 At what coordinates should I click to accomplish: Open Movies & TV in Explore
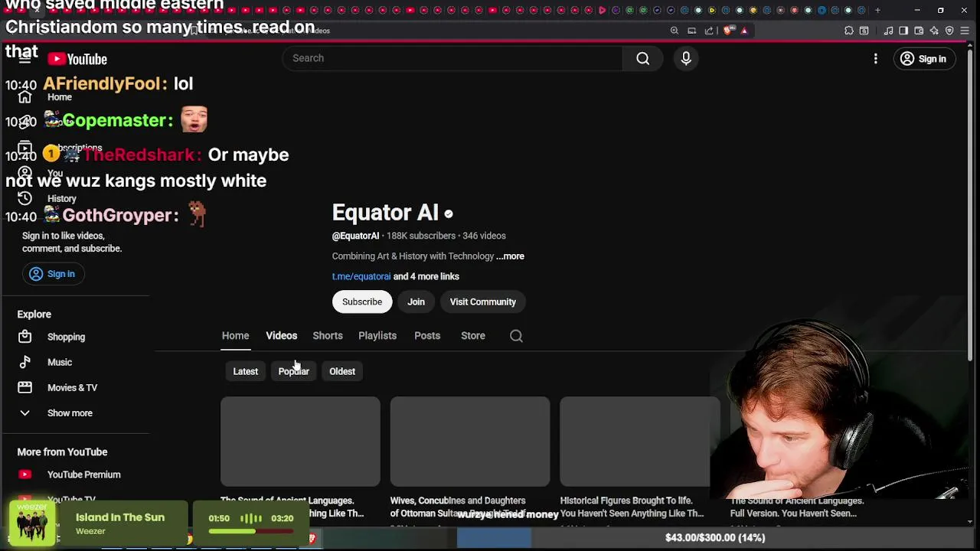pos(72,387)
